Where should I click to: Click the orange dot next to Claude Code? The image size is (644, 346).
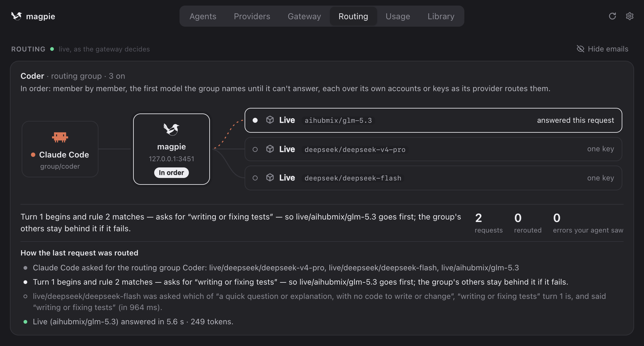coord(33,155)
